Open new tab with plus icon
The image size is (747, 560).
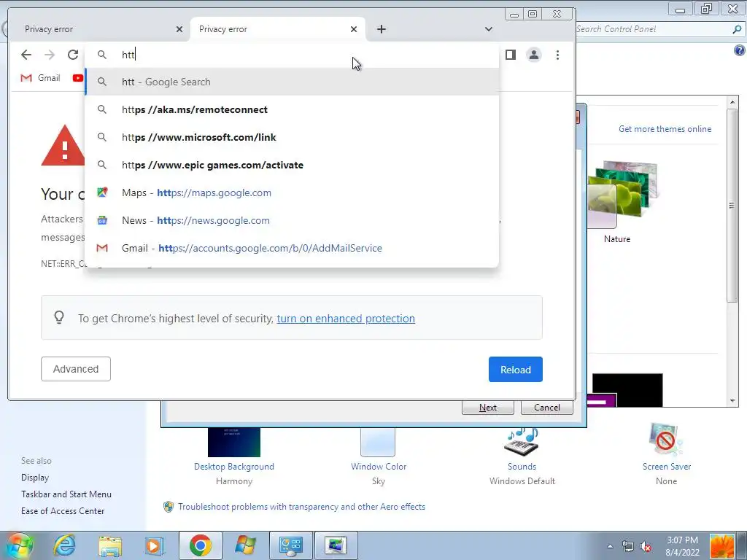click(x=381, y=29)
